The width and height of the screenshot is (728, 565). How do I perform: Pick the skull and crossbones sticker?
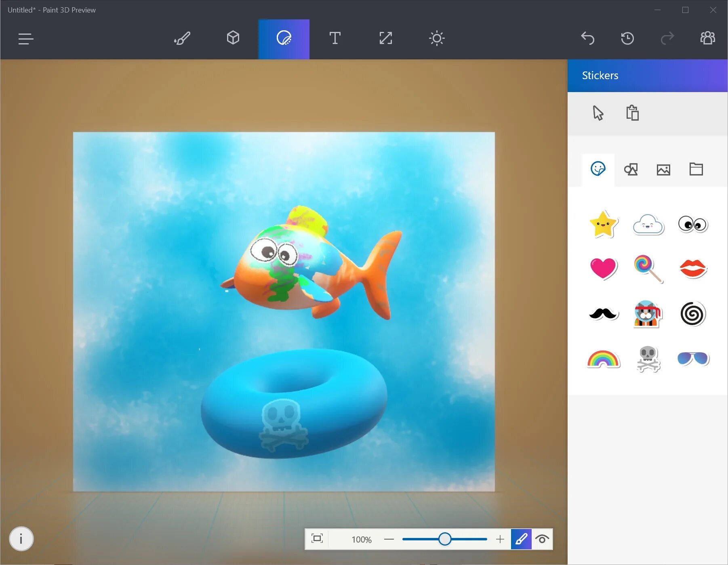click(x=648, y=359)
